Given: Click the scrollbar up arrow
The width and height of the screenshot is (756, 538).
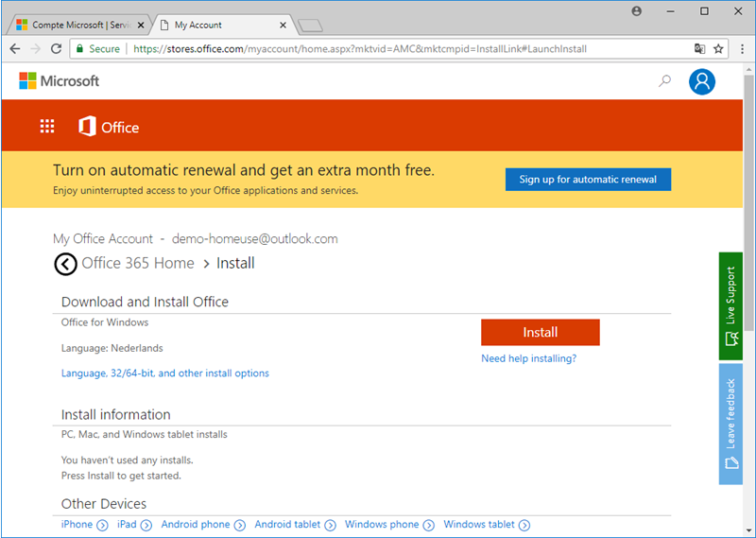Looking at the screenshot, I should [x=748, y=69].
